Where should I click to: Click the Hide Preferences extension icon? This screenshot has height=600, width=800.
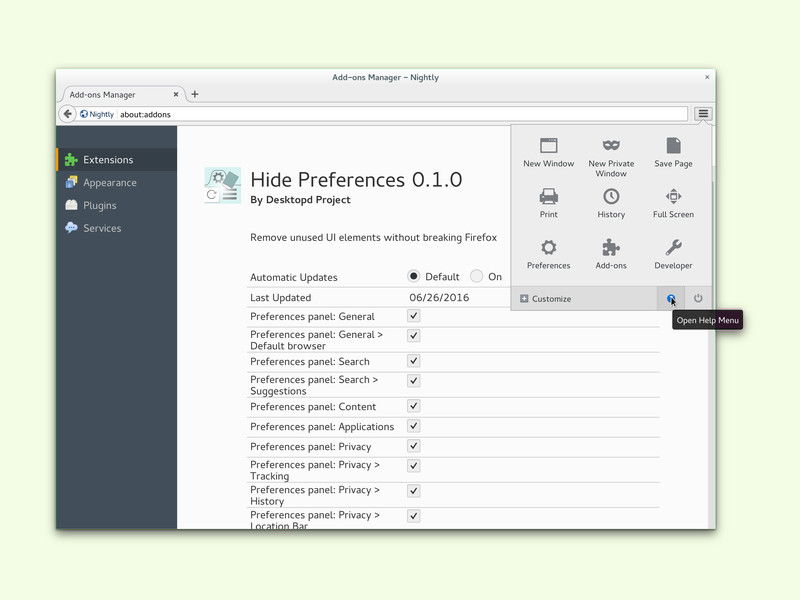[222, 185]
